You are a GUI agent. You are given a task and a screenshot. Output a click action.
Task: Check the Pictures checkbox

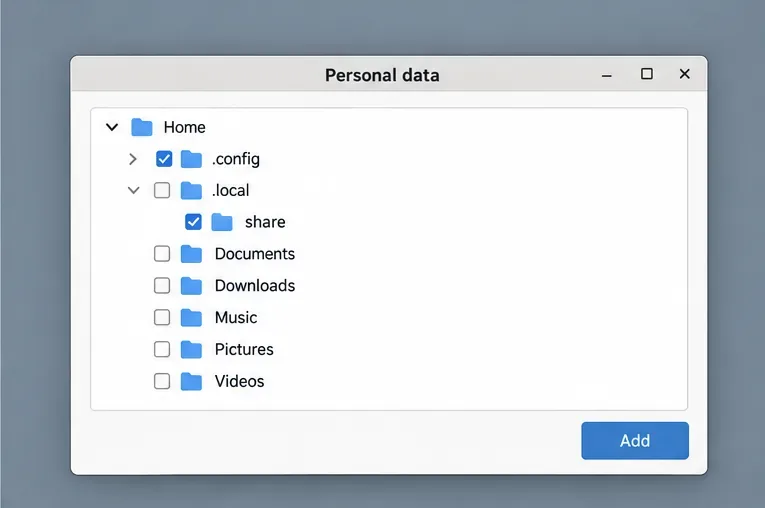162,349
